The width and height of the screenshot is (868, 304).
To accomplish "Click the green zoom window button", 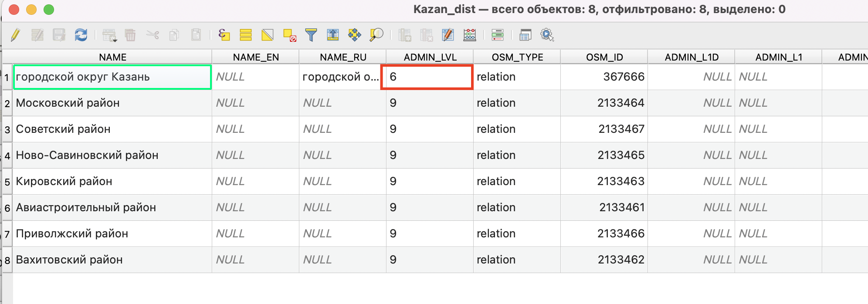I will click(49, 10).
